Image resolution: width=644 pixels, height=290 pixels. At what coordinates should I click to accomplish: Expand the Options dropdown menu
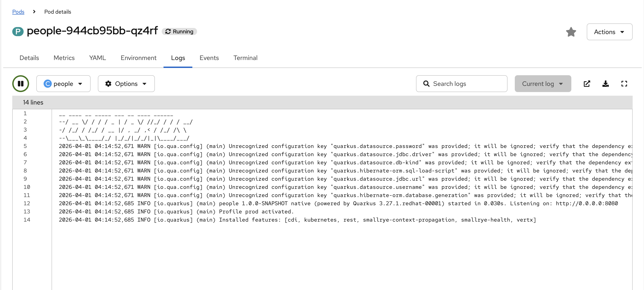tap(126, 84)
